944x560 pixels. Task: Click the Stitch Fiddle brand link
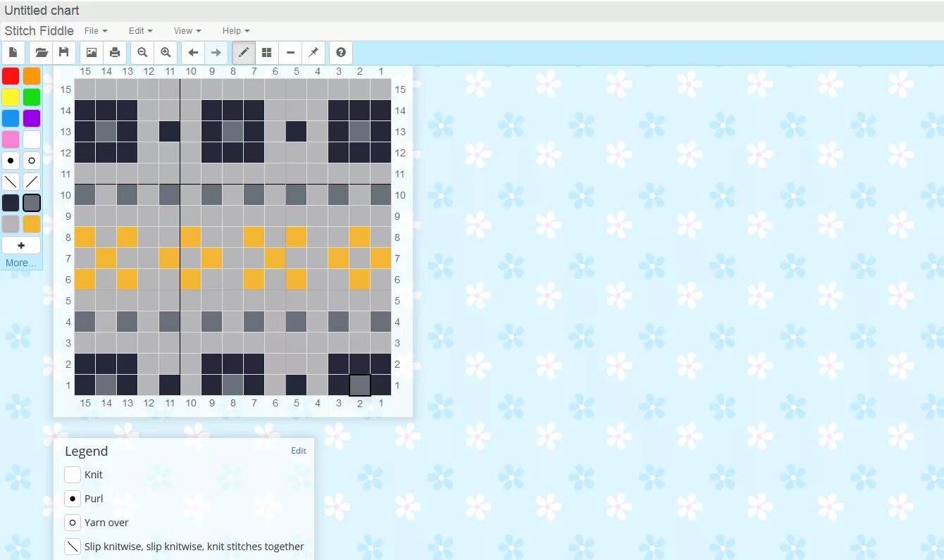click(39, 31)
